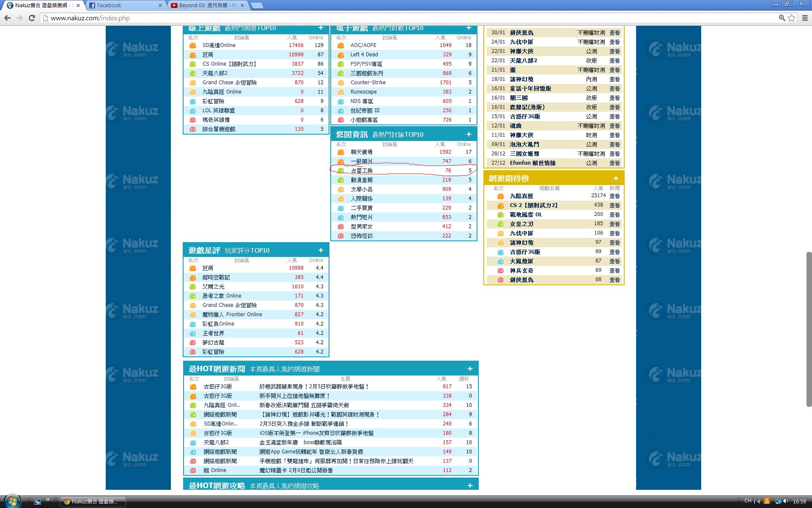The image size is (812, 508).
Task: Click the Java update tray icon
Action: pyautogui.click(x=767, y=501)
